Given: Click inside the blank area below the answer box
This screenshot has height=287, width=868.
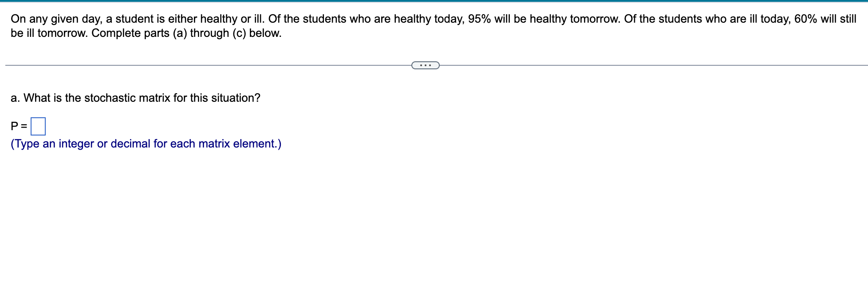Looking at the screenshot, I should click(178, 200).
